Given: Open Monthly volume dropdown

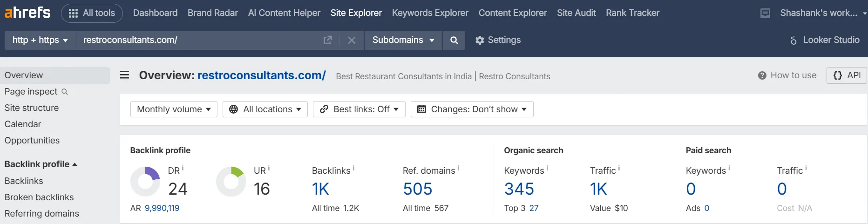Looking at the screenshot, I should [x=174, y=109].
